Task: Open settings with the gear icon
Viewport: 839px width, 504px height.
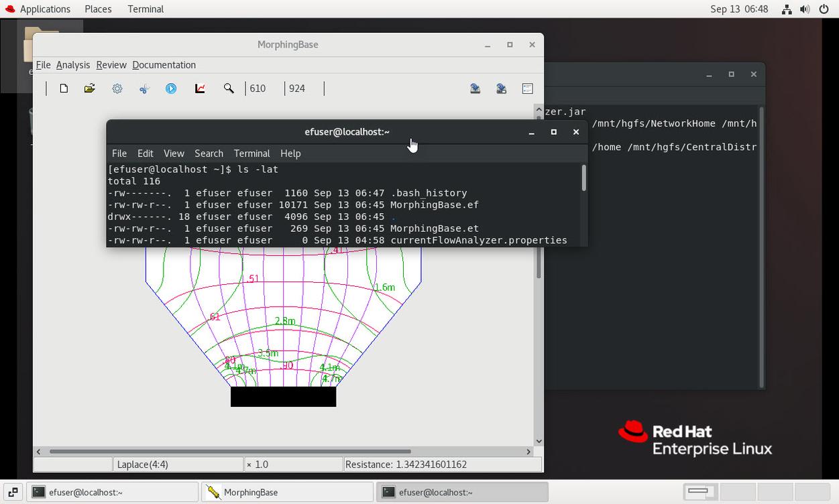Action: (x=117, y=88)
